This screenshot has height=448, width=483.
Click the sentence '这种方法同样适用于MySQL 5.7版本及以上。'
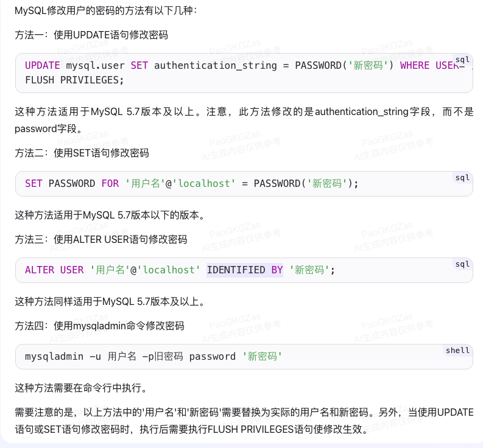click(x=110, y=301)
